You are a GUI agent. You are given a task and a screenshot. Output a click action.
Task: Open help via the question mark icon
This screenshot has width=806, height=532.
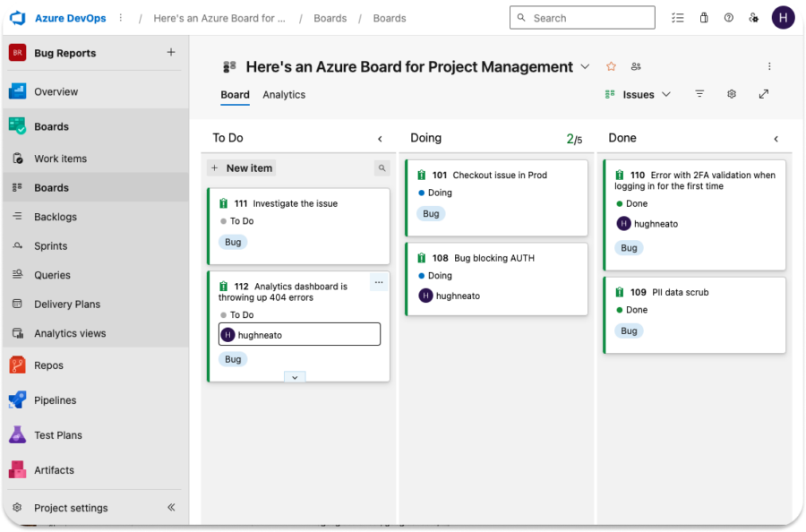pos(728,17)
